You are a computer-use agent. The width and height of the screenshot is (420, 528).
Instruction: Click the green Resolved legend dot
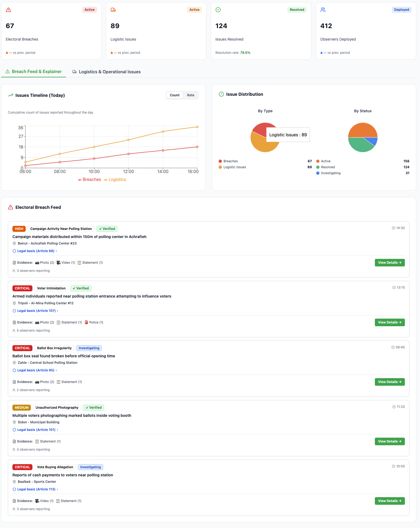318,167
